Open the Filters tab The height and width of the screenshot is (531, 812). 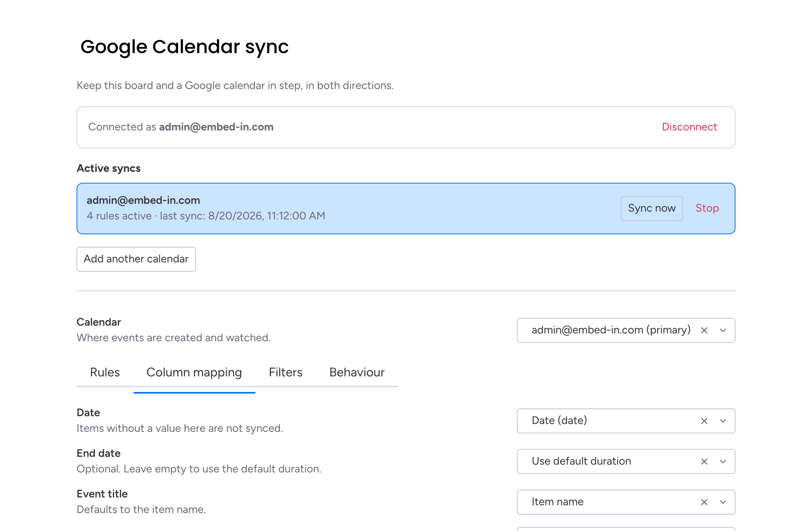pos(286,372)
